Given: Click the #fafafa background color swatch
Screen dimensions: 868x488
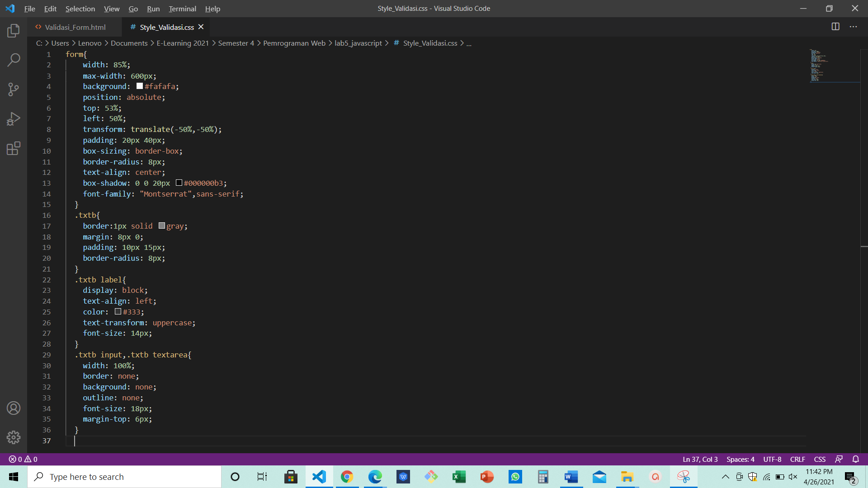Looking at the screenshot, I should click(x=139, y=86).
